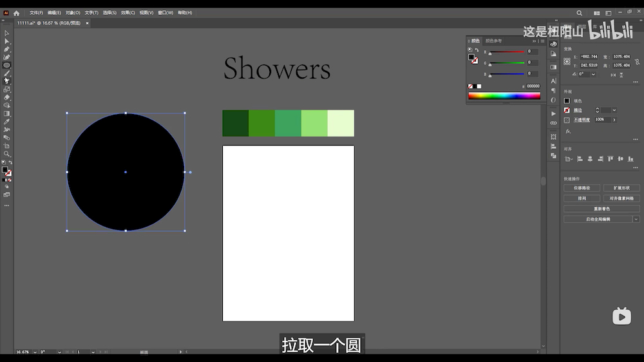Click the hex color value field
644x362 pixels.
533,86
